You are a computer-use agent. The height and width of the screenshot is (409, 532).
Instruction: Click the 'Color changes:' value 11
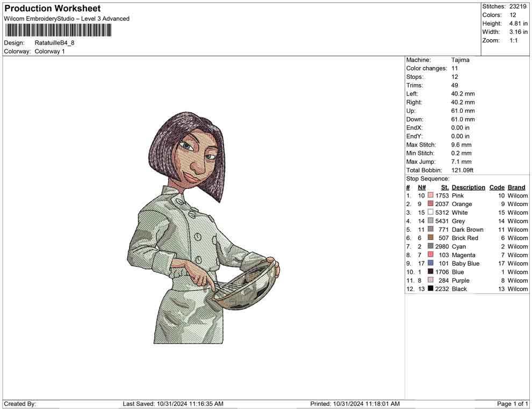[x=455, y=68]
